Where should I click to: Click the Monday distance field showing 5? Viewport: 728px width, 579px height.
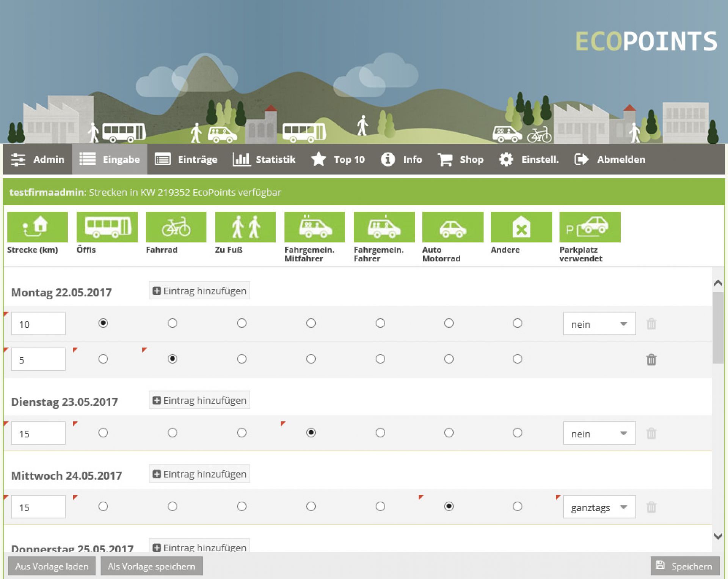click(38, 359)
